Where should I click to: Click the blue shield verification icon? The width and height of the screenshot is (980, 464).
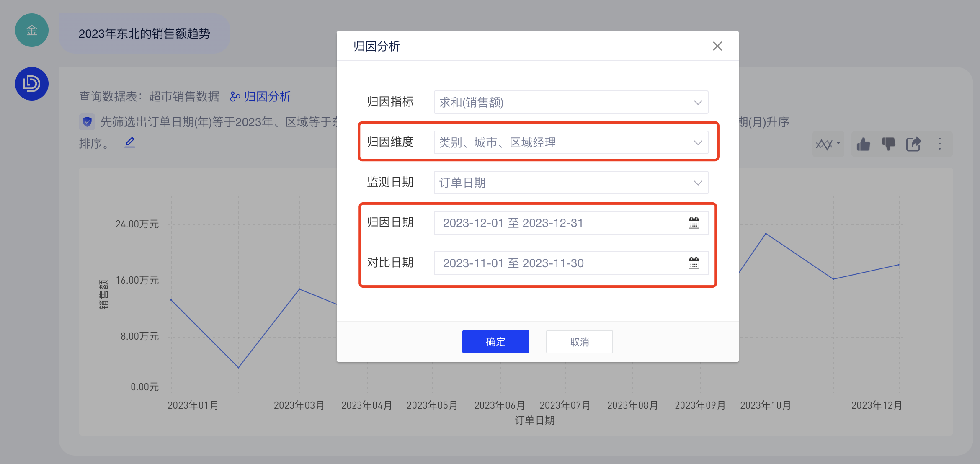coord(87,122)
